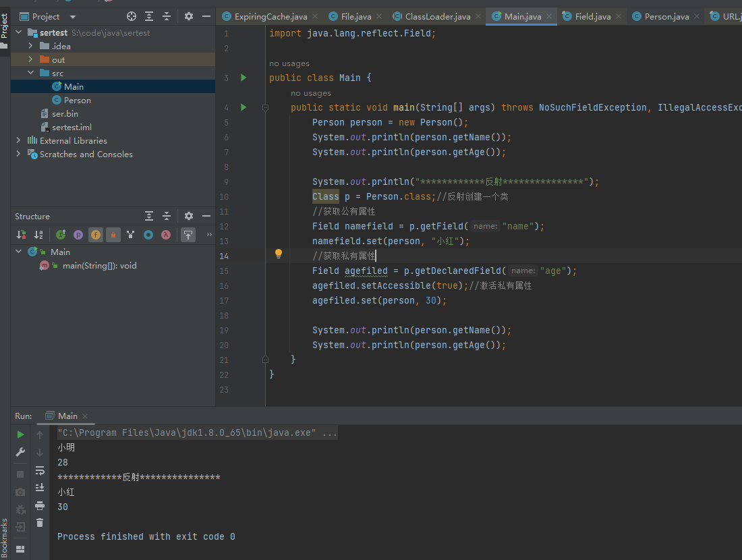The width and height of the screenshot is (742, 560).
Task: Click the 'no usages' hint above main method
Action: tap(311, 93)
